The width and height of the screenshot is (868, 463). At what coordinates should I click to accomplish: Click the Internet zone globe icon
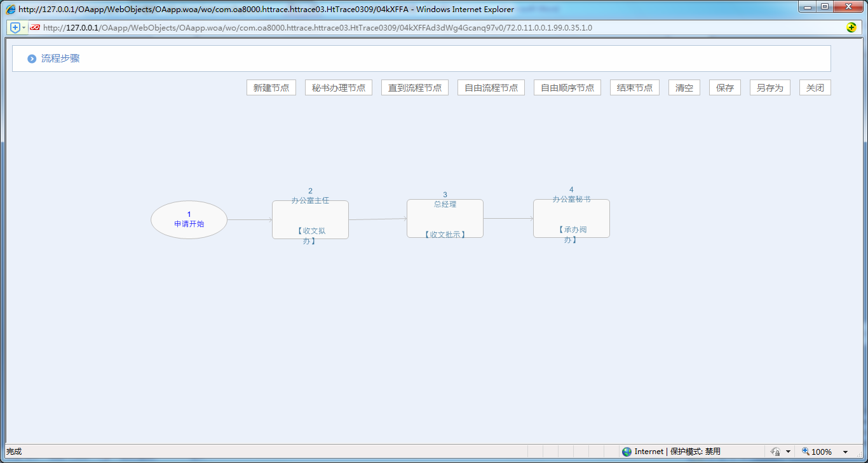(x=627, y=452)
